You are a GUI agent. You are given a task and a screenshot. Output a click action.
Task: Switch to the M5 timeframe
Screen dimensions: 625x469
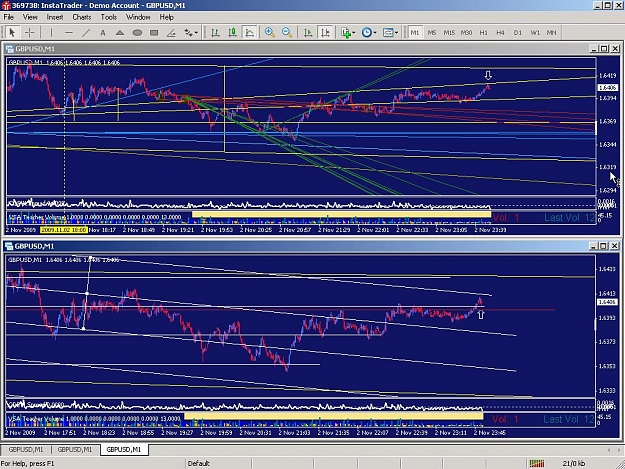pos(432,32)
